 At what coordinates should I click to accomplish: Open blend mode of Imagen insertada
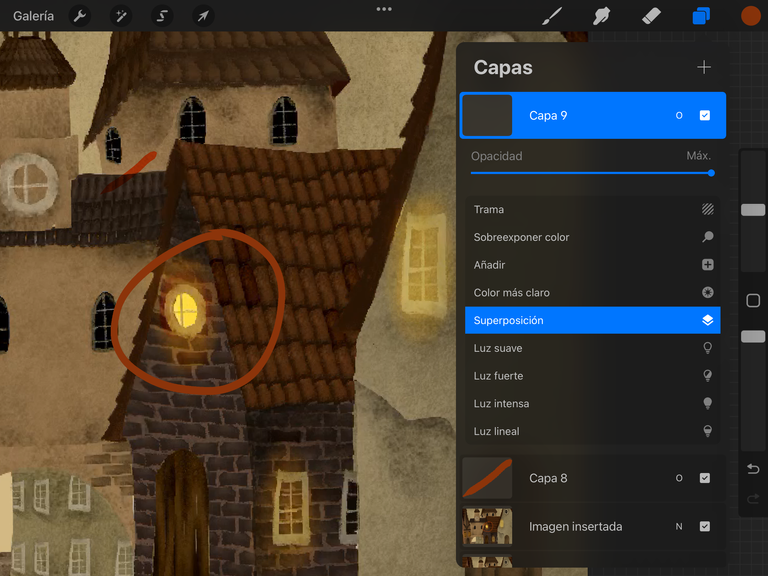point(679,527)
